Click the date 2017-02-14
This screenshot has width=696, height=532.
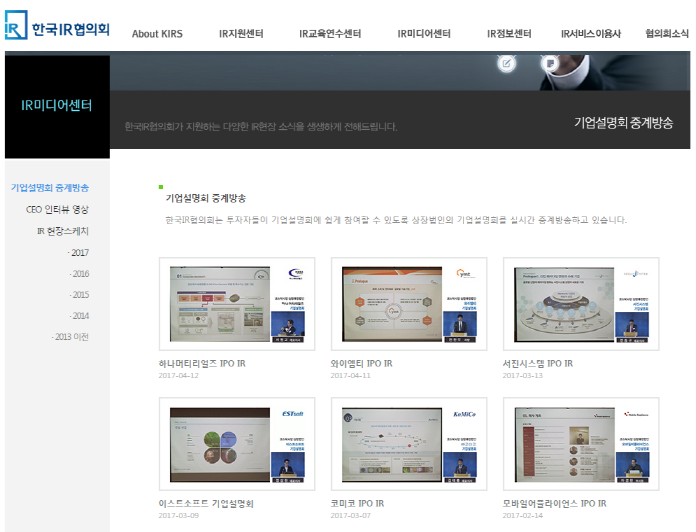click(522, 516)
